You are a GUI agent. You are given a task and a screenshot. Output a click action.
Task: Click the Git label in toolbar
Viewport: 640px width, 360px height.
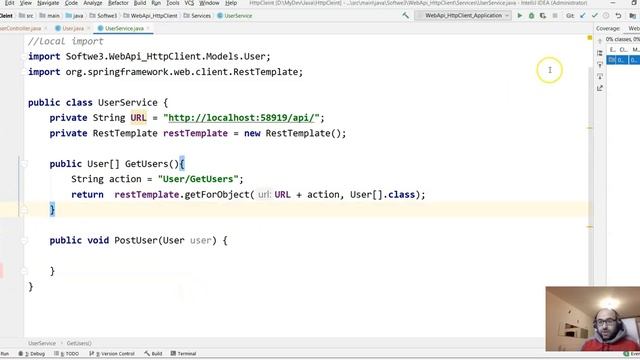[x=570, y=16]
